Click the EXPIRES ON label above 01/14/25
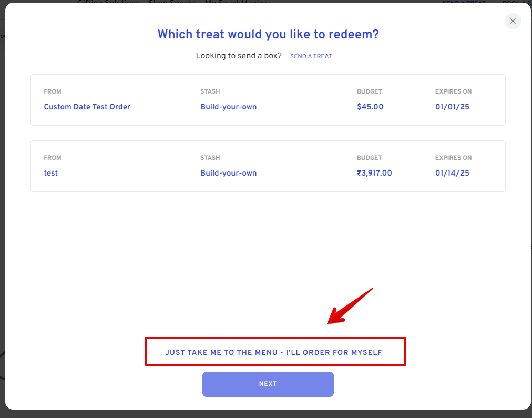 pyautogui.click(x=453, y=158)
